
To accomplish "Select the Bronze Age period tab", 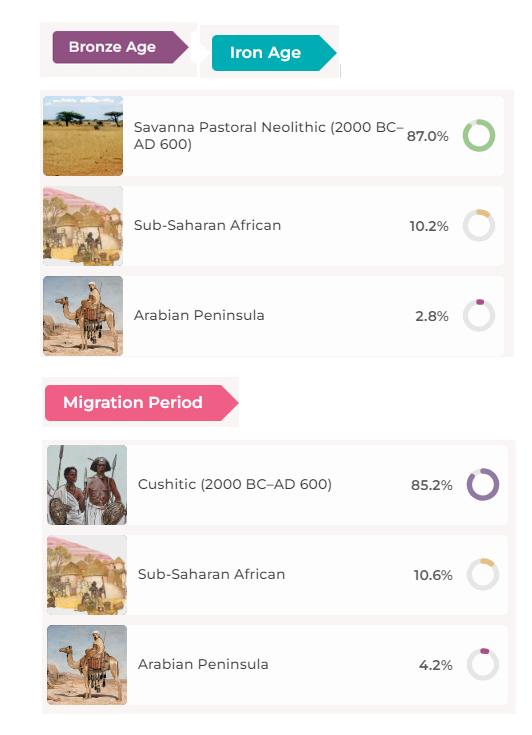I will click(x=120, y=47).
